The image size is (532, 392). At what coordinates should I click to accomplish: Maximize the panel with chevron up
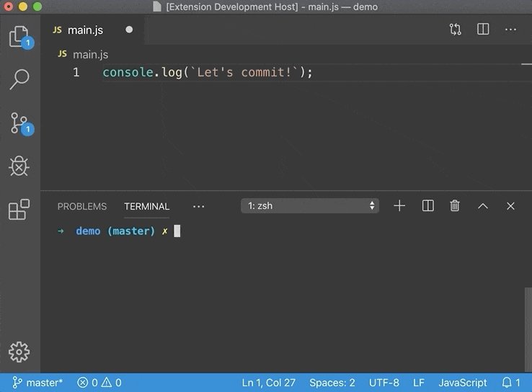click(x=483, y=206)
